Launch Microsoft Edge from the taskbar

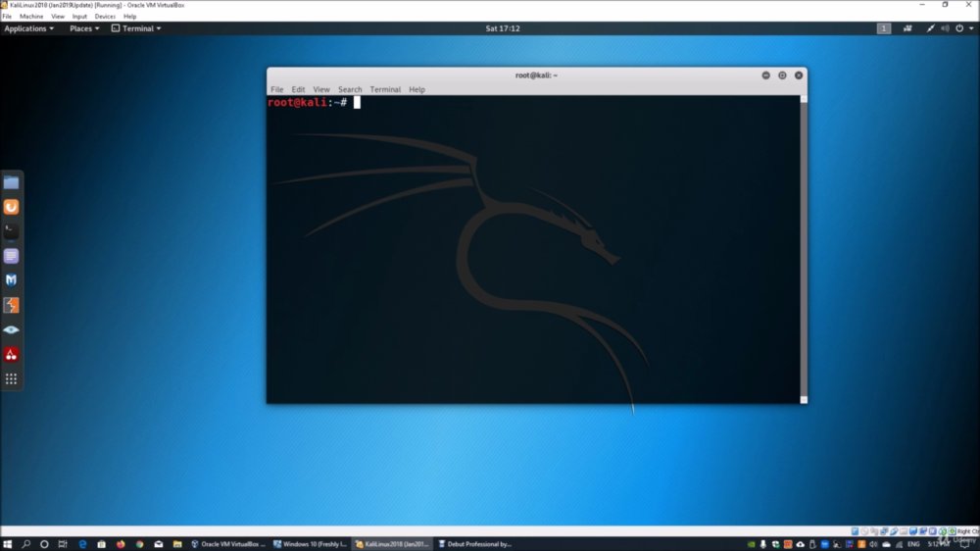pos(82,544)
